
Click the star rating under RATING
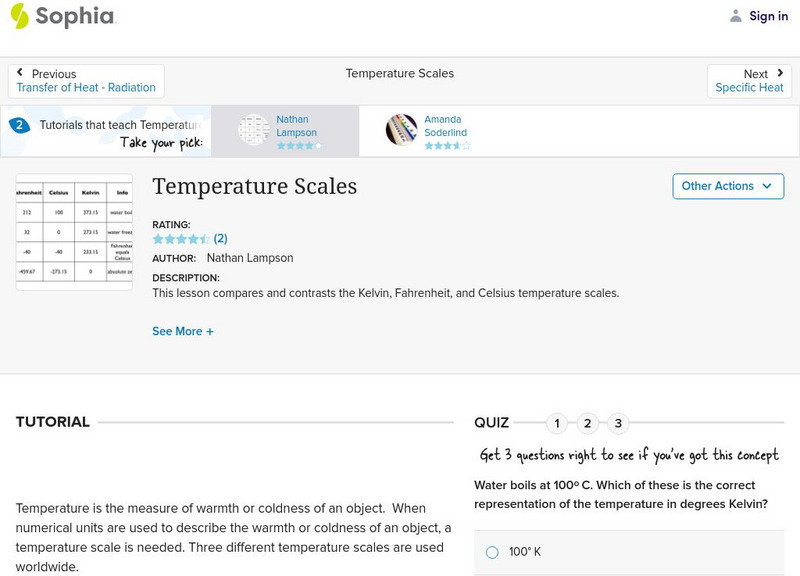pyautogui.click(x=181, y=239)
